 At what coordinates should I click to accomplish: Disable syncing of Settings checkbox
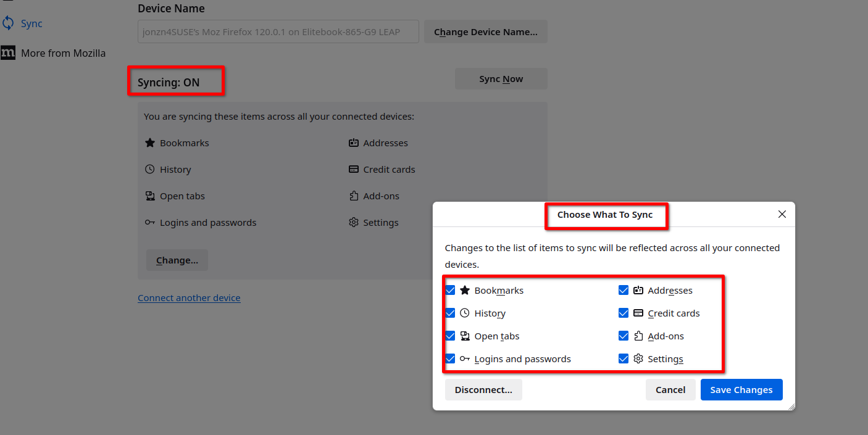tap(624, 358)
